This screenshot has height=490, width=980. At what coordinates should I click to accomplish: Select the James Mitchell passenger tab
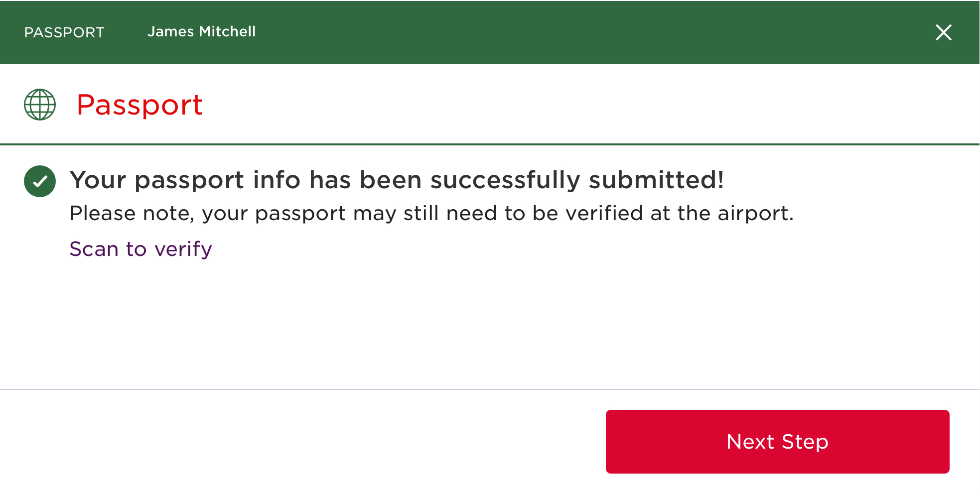pos(201,31)
